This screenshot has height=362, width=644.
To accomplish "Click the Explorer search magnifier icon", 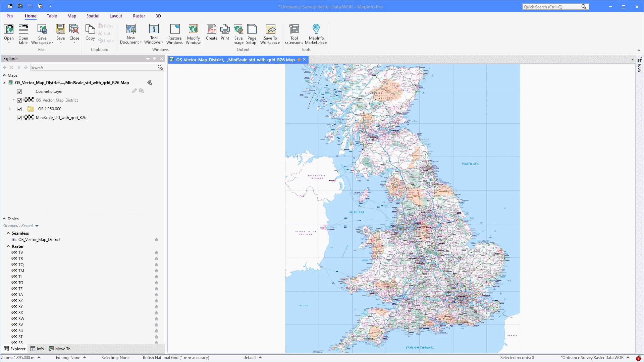I will (160, 67).
